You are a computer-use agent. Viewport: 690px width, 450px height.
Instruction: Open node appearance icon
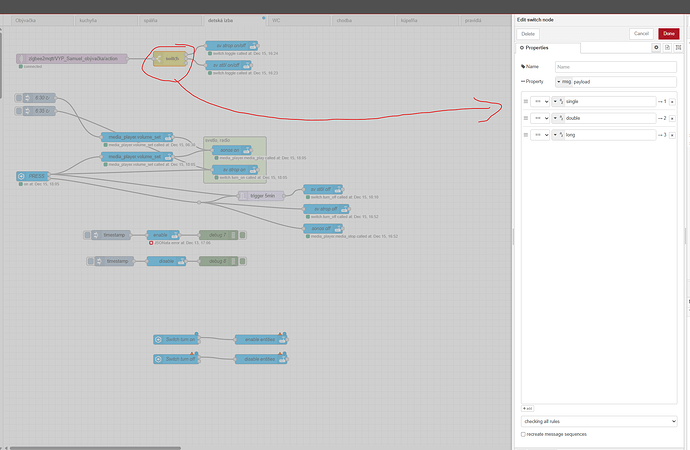pos(679,47)
